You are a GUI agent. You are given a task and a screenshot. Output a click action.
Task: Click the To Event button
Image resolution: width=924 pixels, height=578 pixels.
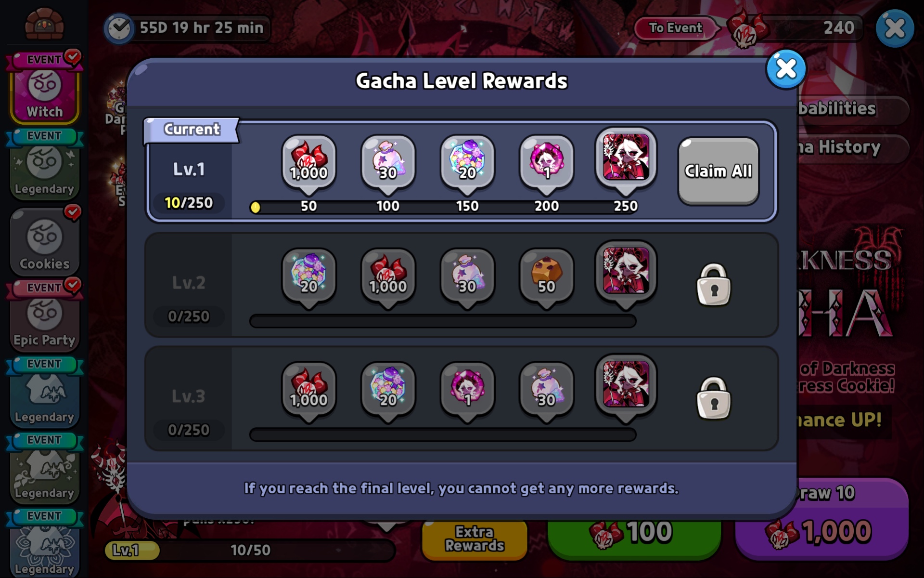tap(675, 28)
